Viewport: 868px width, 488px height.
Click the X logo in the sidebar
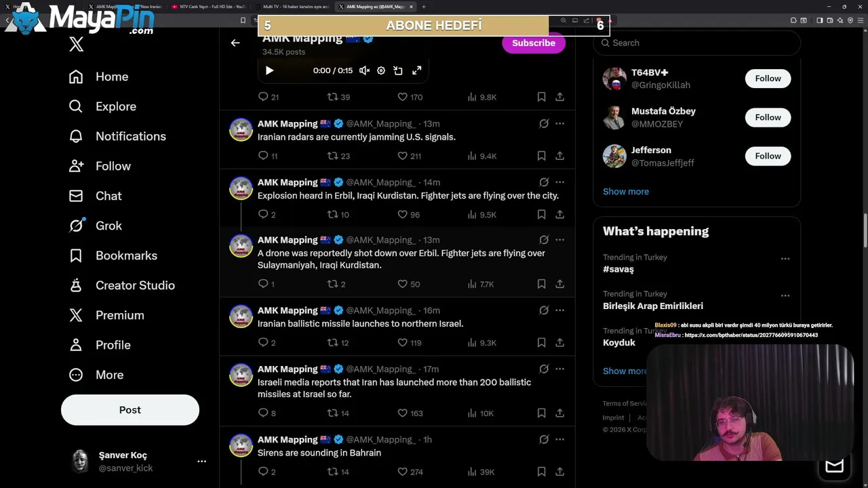click(x=76, y=45)
